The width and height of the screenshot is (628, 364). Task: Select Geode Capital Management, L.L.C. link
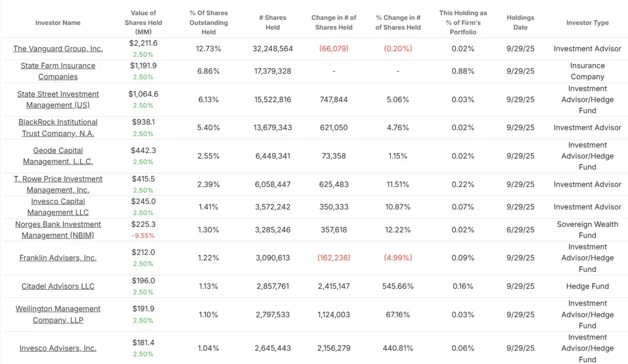pos(58,156)
